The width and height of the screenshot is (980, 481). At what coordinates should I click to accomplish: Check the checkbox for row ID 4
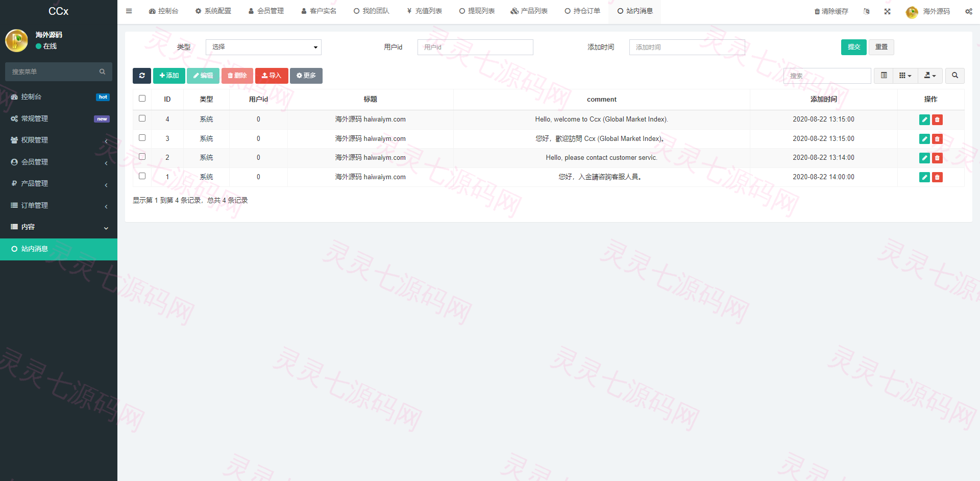[x=142, y=118]
